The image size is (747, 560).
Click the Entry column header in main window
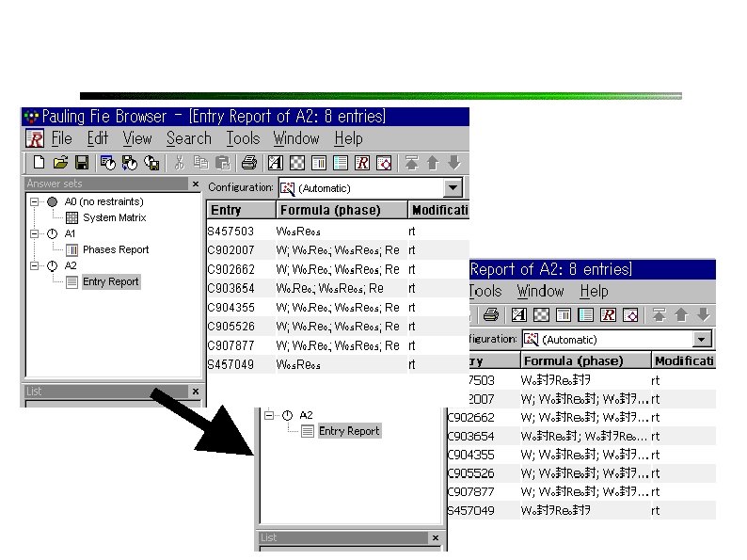click(241, 210)
